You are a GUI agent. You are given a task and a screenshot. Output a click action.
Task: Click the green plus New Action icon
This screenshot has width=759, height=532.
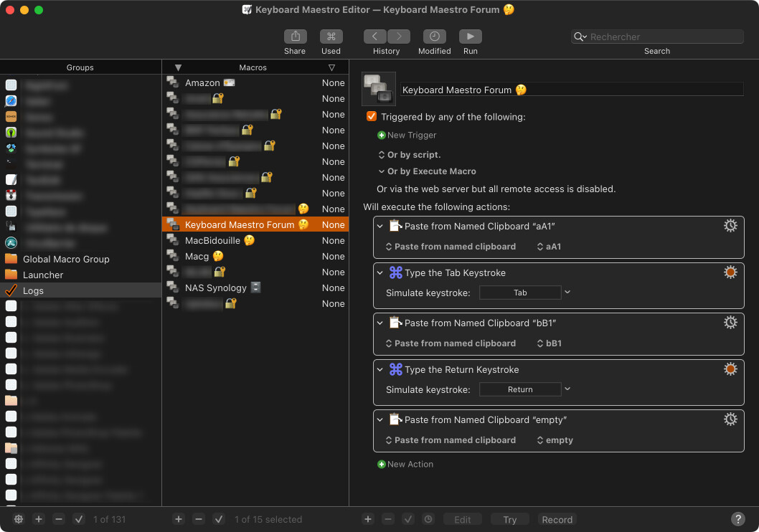point(382,465)
